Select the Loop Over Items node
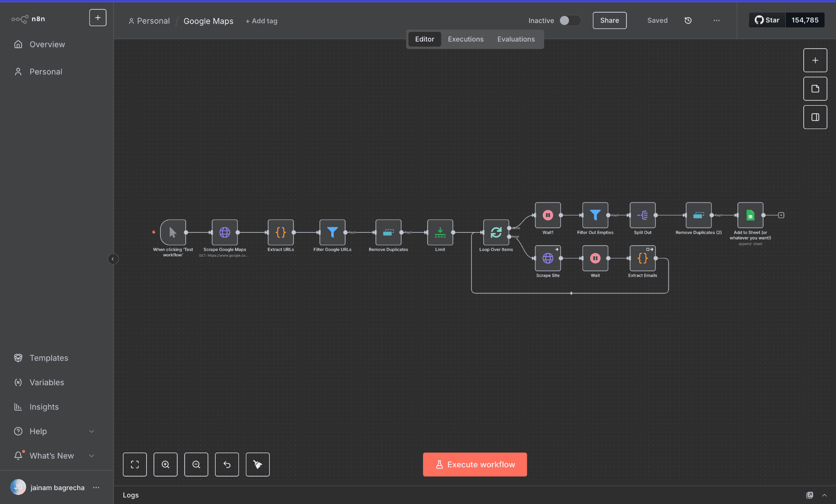The width and height of the screenshot is (836, 504). coord(495,232)
